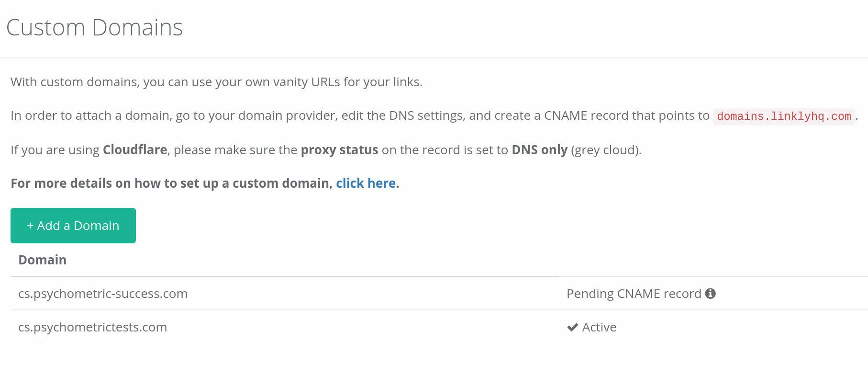The image size is (868, 365).
Task: Open the 'click here' setup details link
Action: click(366, 183)
